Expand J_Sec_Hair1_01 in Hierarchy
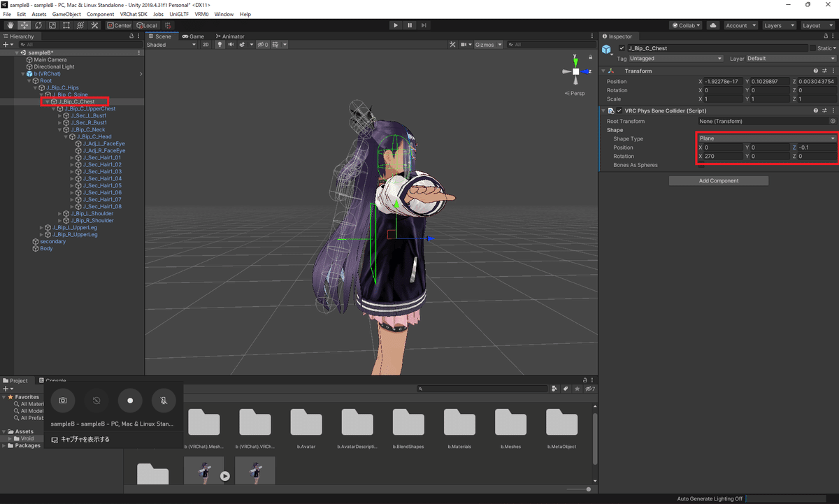The height and width of the screenshot is (504, 839). point(73,158)
